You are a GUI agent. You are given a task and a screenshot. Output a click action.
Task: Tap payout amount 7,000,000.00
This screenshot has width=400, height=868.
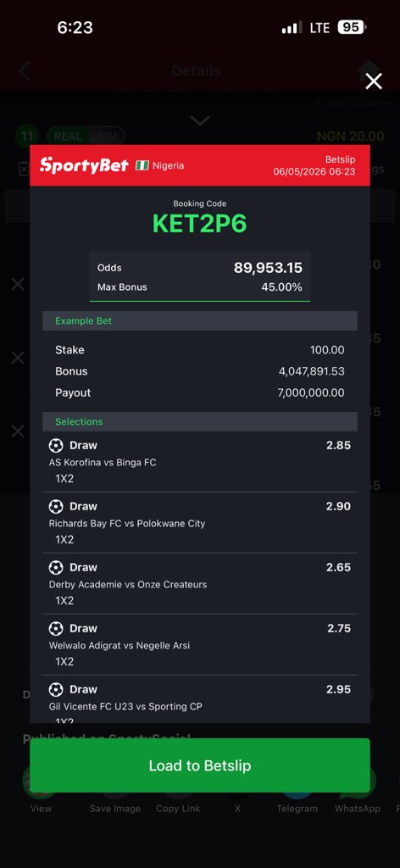tap(310, 392)
